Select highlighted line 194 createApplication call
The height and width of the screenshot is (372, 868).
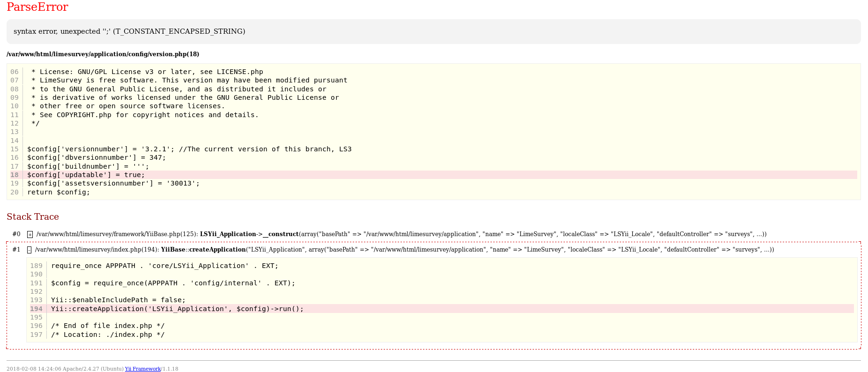point(177,309)
